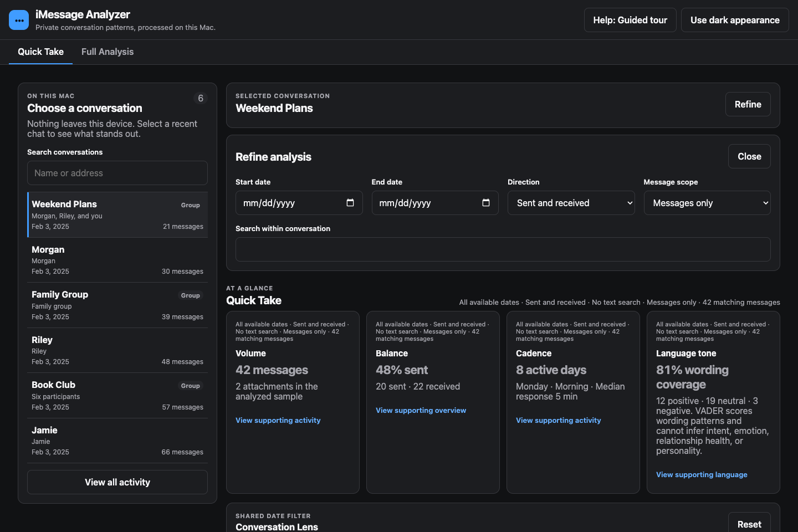Screen dimensions: 798x532
Task: Click the "20 sent · 22 received" text
Action: [x=418, y=386]
